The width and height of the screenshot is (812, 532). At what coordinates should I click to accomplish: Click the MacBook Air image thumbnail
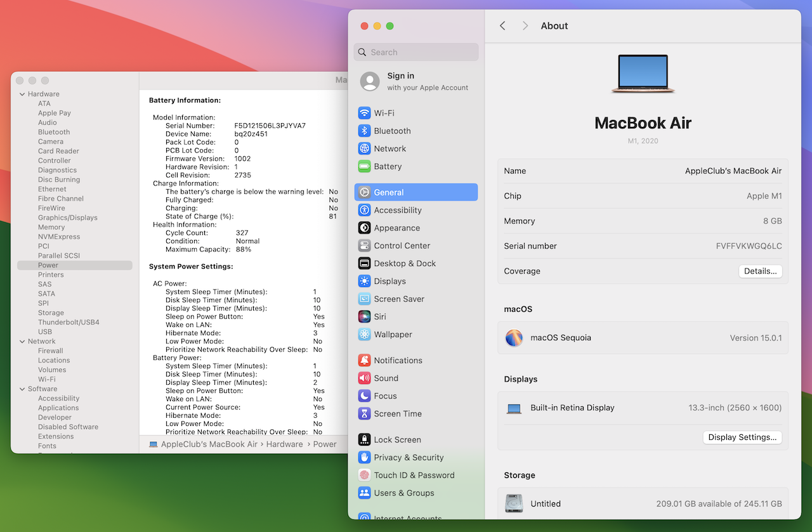[643, 74]
